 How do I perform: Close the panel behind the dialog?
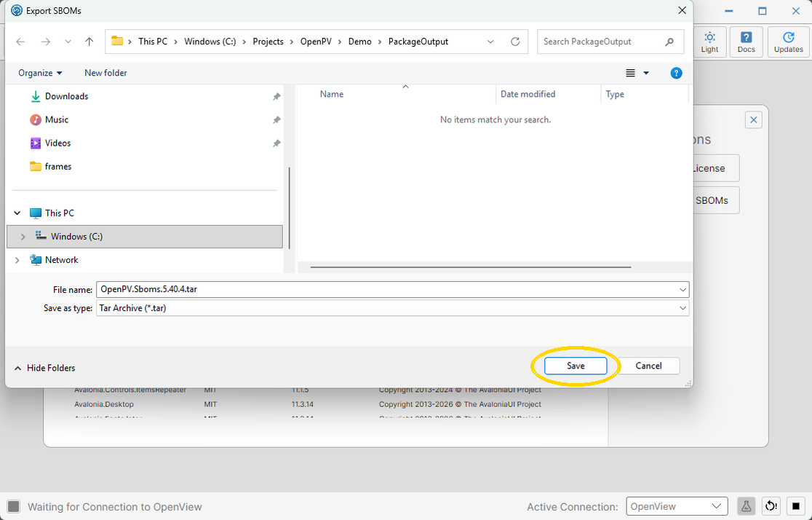coord(754,120)
